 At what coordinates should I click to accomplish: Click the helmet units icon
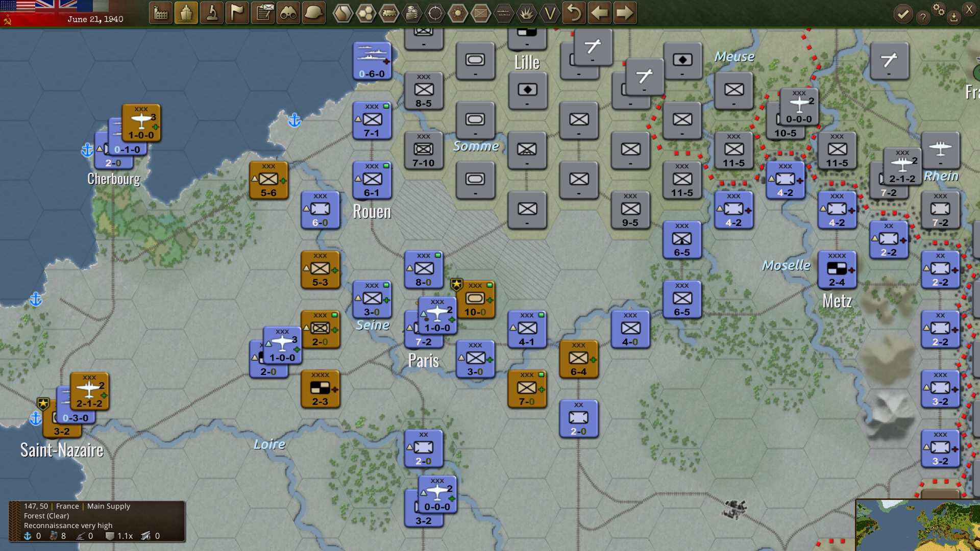coord(313,13)
